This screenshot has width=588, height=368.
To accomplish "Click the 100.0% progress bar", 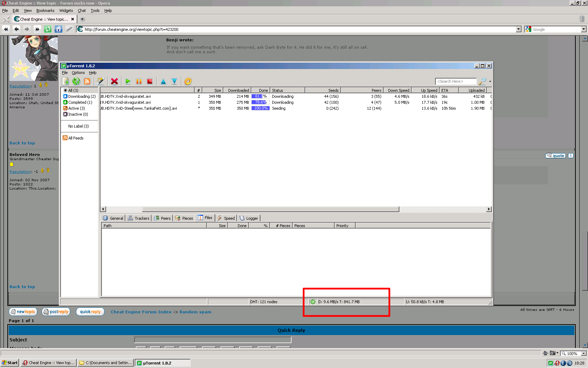I will click(x=260, y=108).
